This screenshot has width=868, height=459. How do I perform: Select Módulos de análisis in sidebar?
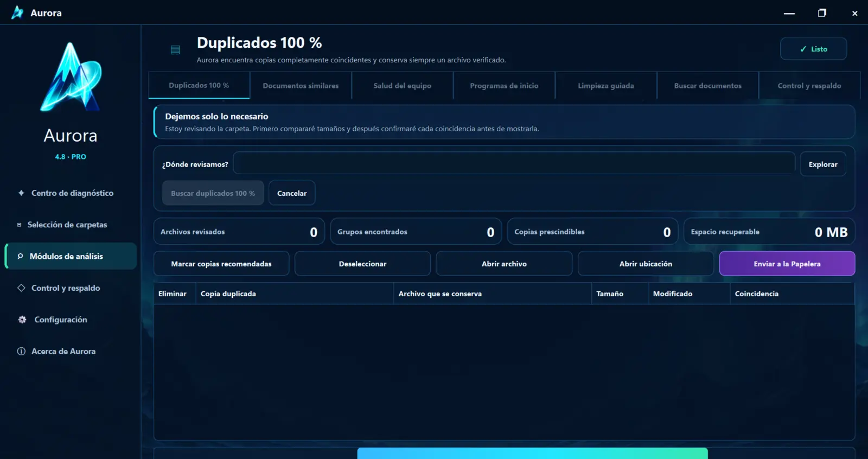point(71,256)
